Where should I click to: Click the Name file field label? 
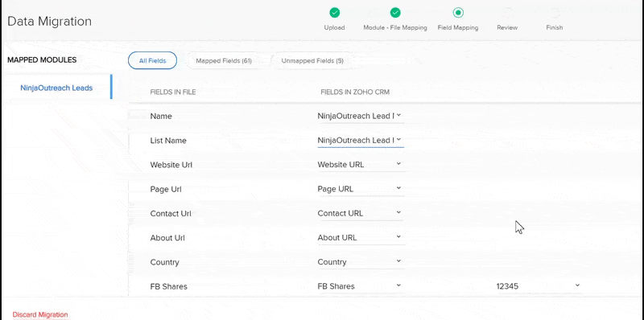161,116
